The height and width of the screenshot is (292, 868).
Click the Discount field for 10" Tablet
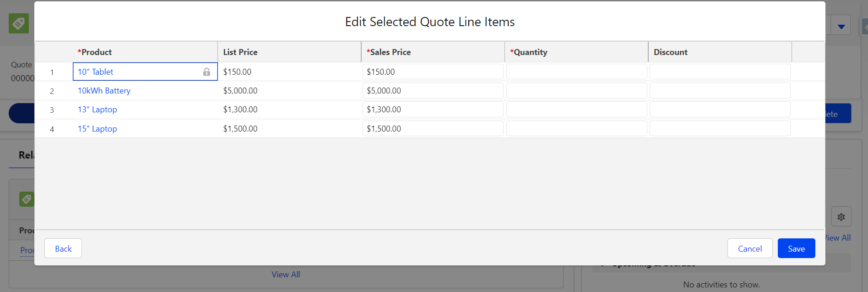tap(720, 72)
